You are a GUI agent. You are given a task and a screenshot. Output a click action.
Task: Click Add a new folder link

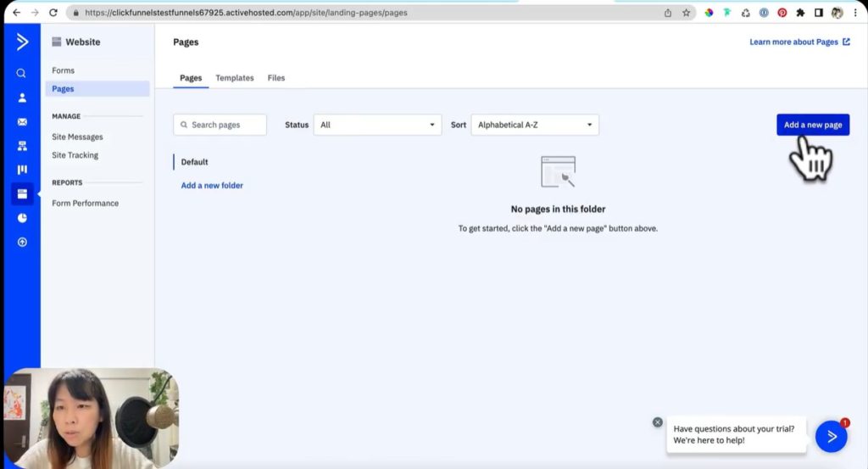pyautogui.click(x=212, y=186)
